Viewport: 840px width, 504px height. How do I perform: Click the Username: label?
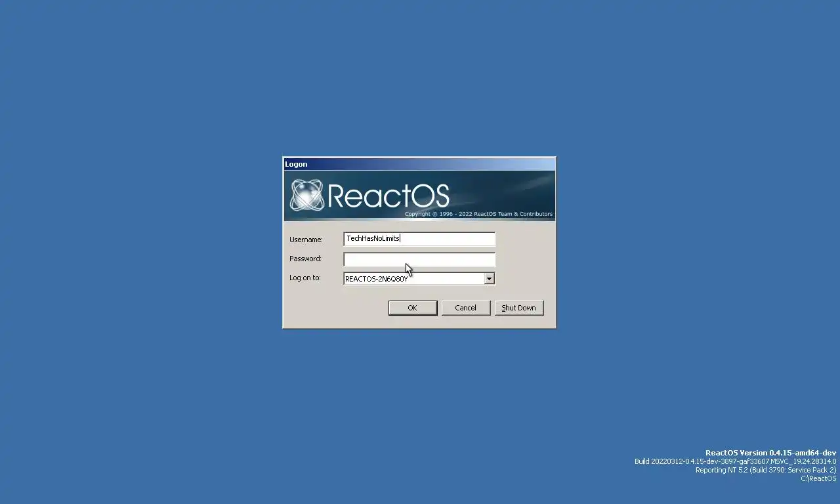(306, 240)
